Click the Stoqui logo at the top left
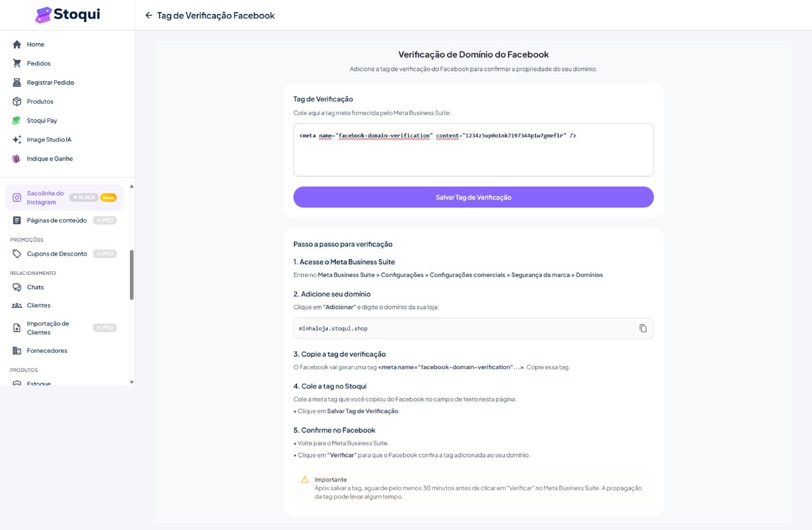The height and width of the screenshot is (530, 812). click(x=67, y=14)
